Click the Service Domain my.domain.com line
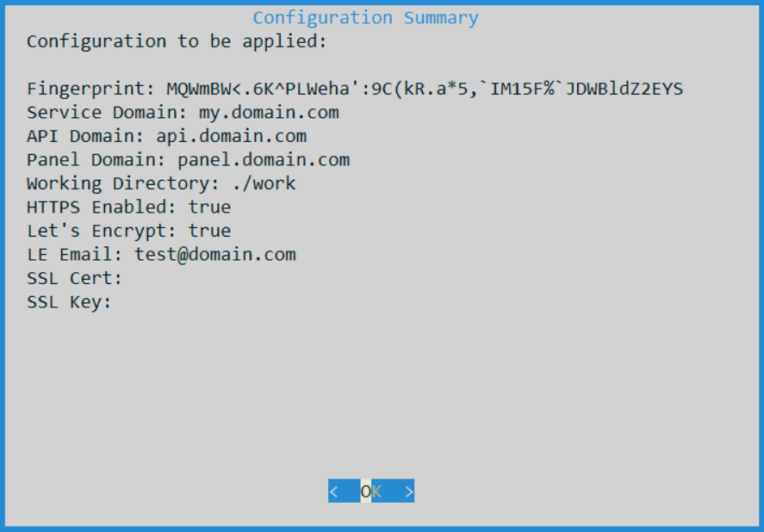 pos(183,113)
